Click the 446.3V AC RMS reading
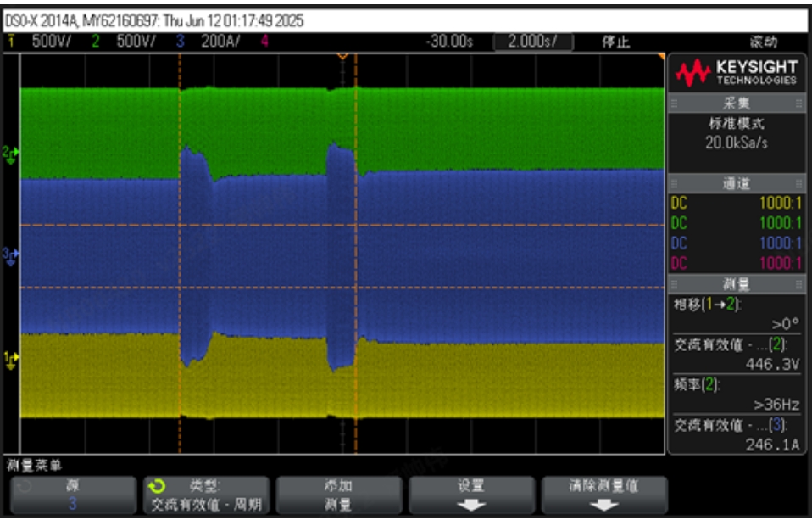 click(772, 365)
